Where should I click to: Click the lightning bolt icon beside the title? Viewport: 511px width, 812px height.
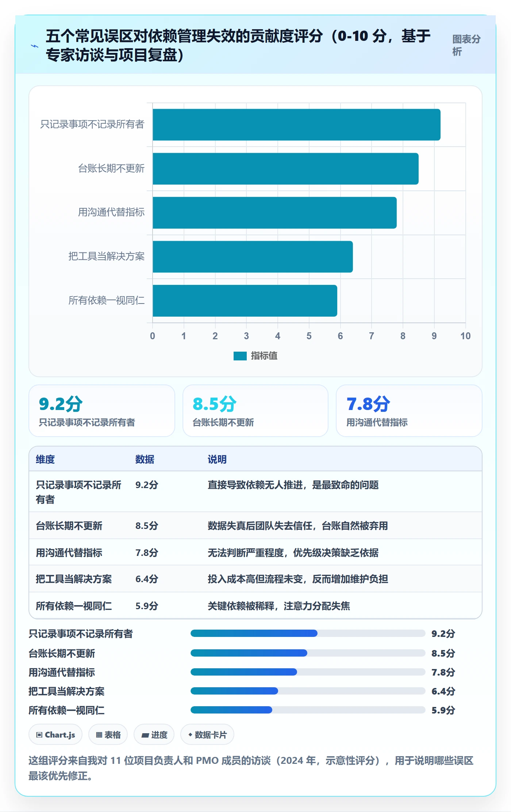pos(35,46)
